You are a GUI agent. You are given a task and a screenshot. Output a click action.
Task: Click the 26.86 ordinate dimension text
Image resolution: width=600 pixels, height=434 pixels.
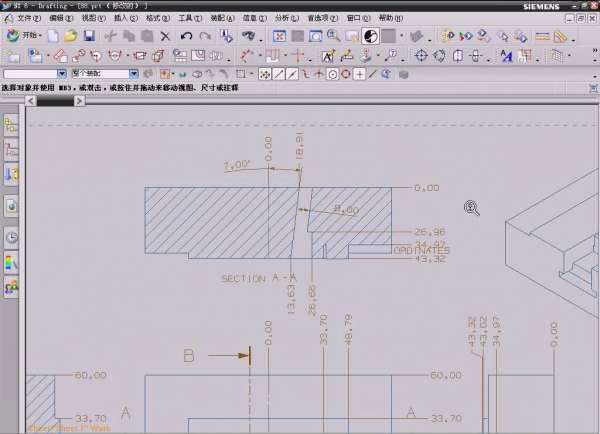(428, 231)
